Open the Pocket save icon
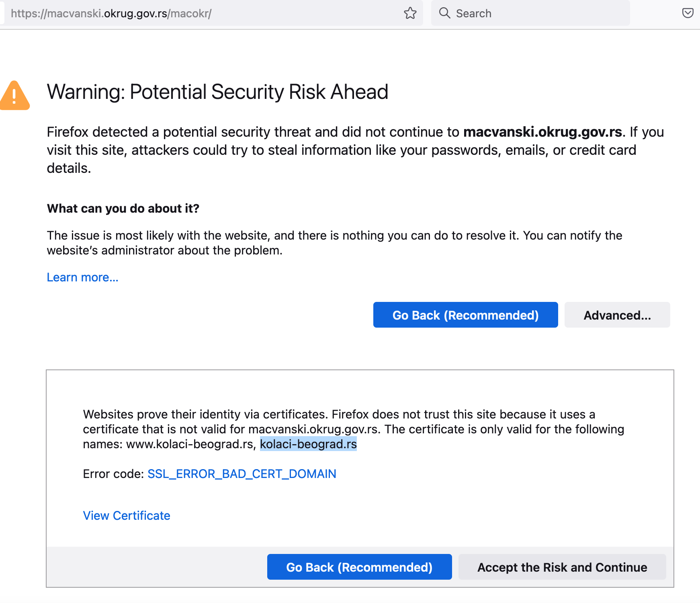700x603 pixels. coord(688,13)
